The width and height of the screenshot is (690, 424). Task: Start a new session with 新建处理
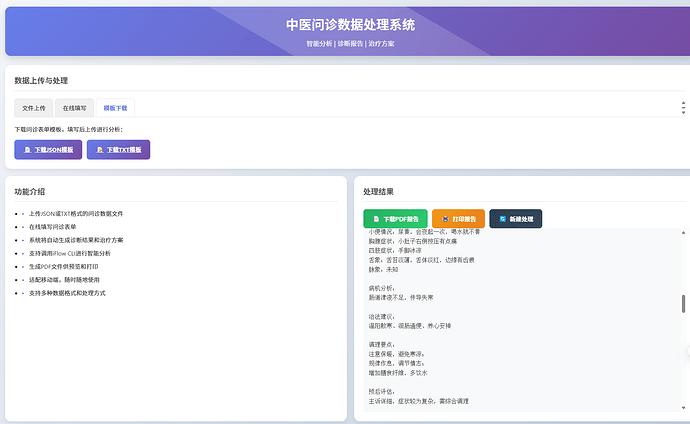515,218
